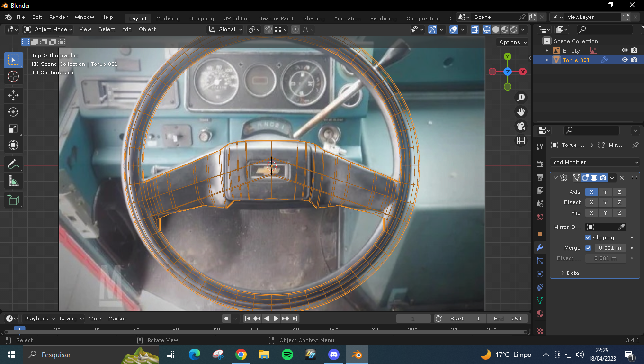This screenshot has width=644, height=364.
Task: Select the Measure tool
Action: coord(13,181)
